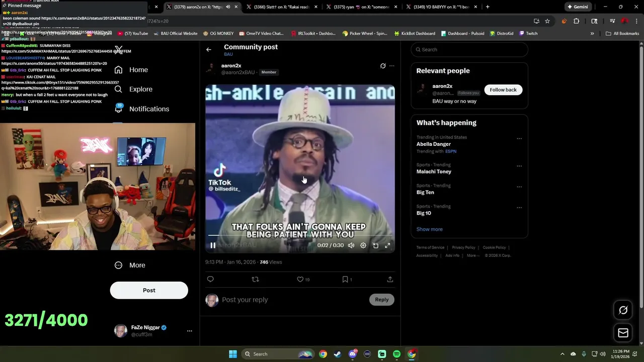Go back using the Community post arrow
The image size is (644, 362).
click(x=209, y=49)
